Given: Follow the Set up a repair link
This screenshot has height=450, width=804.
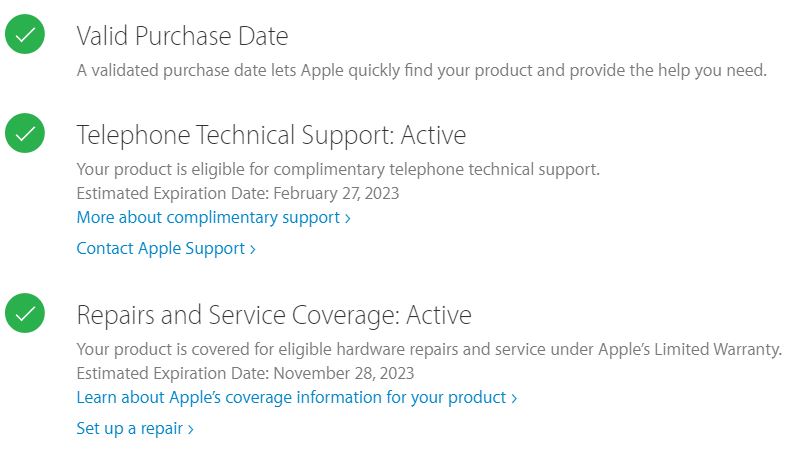Looking at the screenshot, I should (130, 428).
